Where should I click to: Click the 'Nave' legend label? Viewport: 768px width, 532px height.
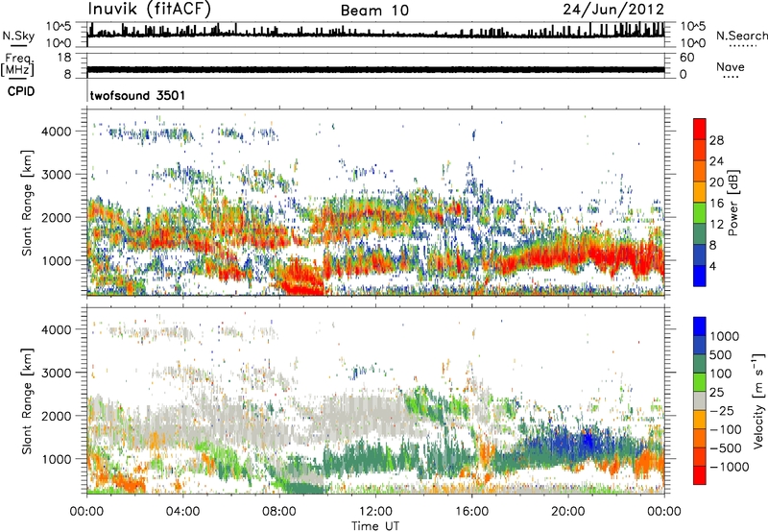(x=731, y=66)
